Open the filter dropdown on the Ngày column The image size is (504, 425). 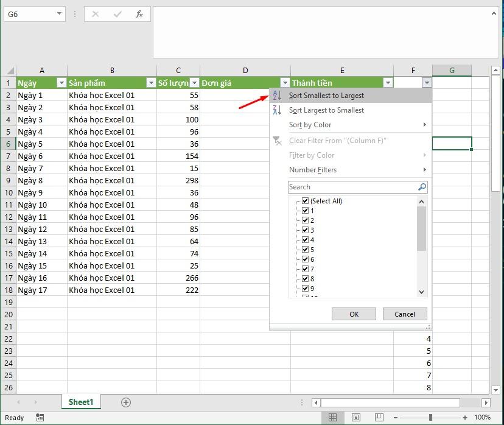pyautogui.click(x=61, y=82)
